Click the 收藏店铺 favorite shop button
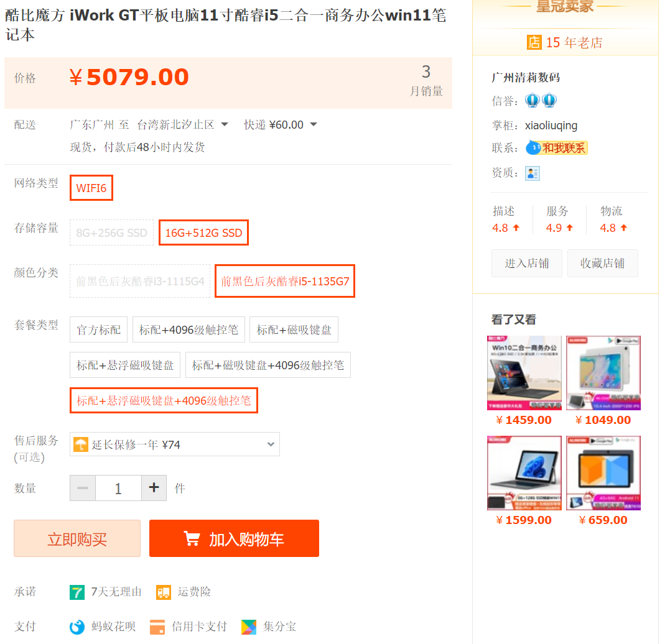This screenshot has width=670, height=644. tap(602, 264)
